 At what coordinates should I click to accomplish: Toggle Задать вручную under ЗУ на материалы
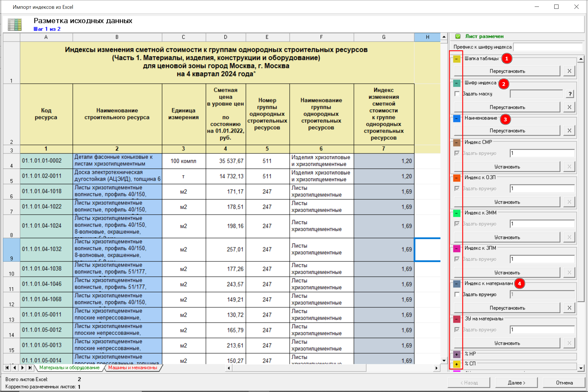tap(457, 330)
